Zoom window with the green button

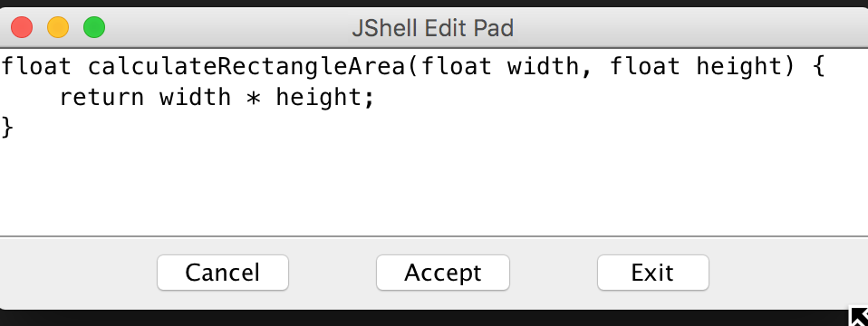[x=94, y=27]
